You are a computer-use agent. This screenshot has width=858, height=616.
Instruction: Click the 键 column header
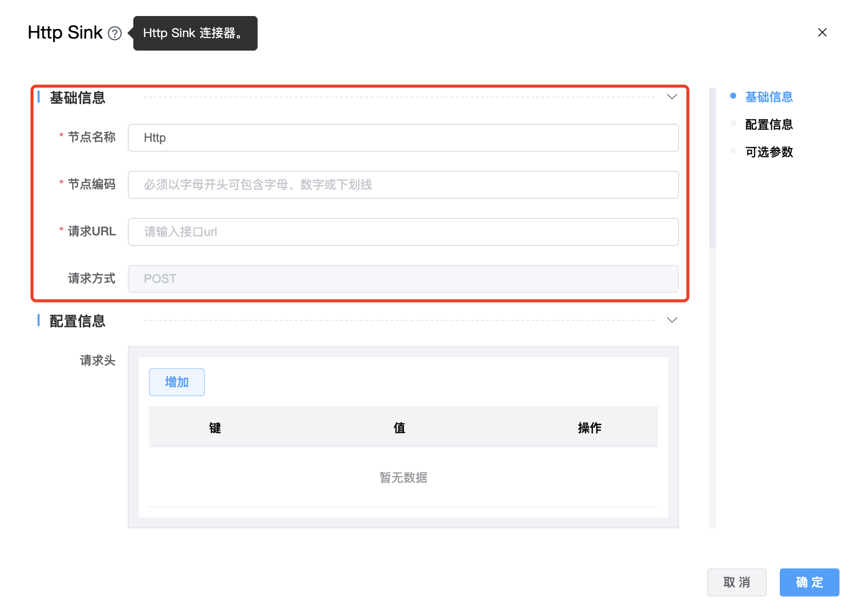click(215, 428)
